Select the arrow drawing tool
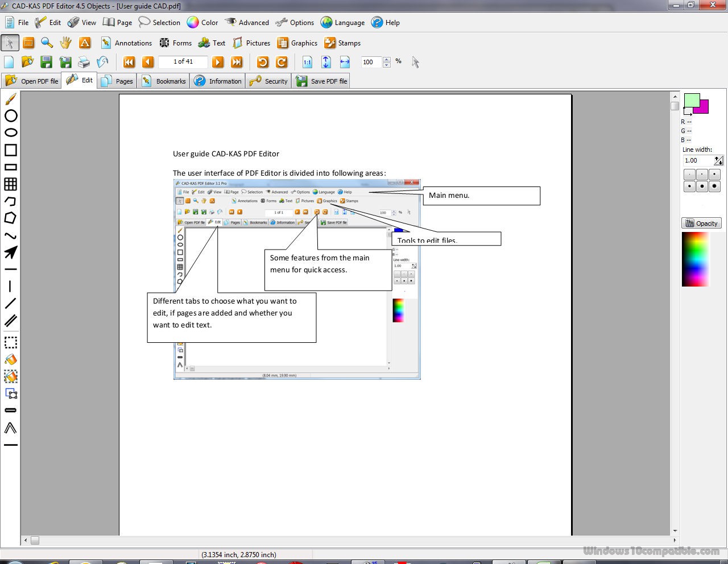Viewport: 728px width, 564px height. click(x=10, y=252)
